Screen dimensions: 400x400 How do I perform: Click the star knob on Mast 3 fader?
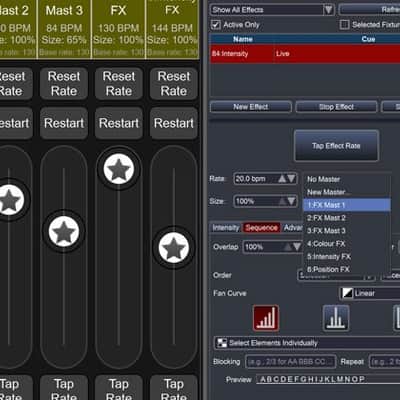click(64, 231)
